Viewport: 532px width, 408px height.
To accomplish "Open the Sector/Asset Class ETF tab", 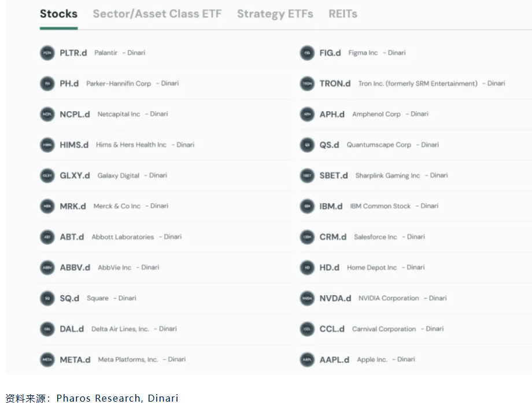I will click(x=157, y=14).
